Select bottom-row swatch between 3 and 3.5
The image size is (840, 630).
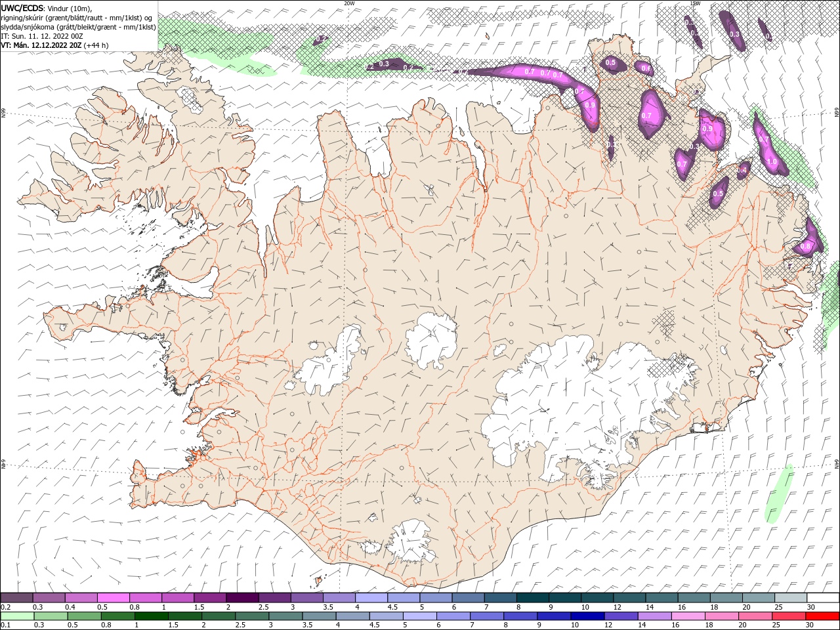point(285,616)
